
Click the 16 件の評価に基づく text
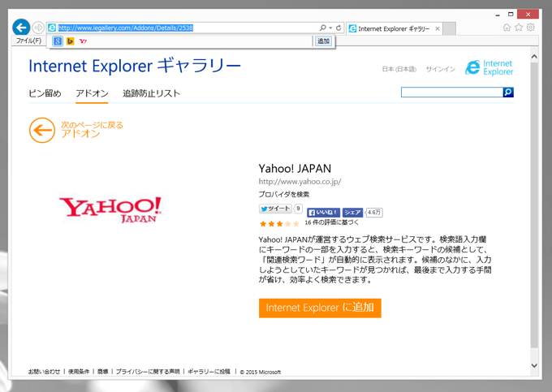click(332, 222)
